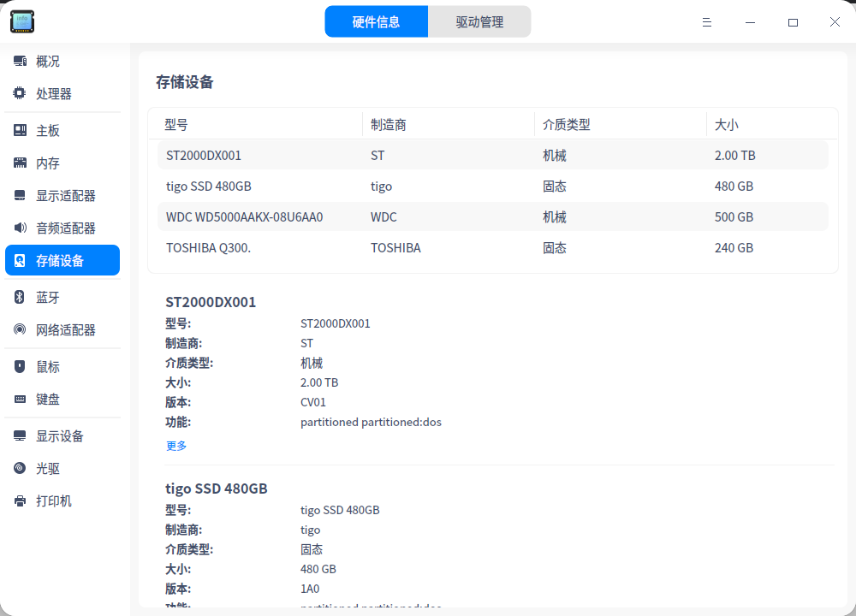Open the hamburger main menu icon
This screenshot has height=616, width=856.
point(707,22)
